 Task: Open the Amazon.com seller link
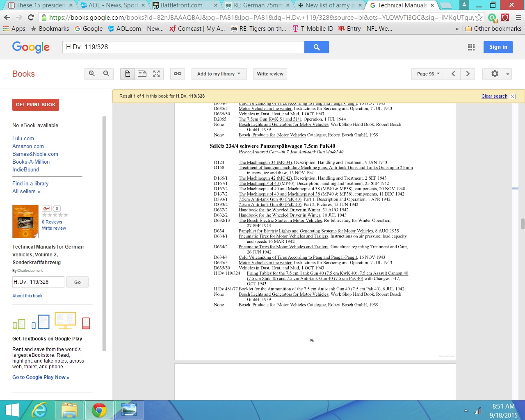28,146
